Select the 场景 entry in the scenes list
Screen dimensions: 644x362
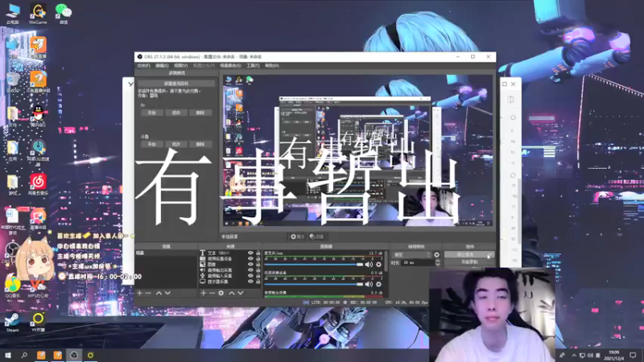(x=166, y=253)
